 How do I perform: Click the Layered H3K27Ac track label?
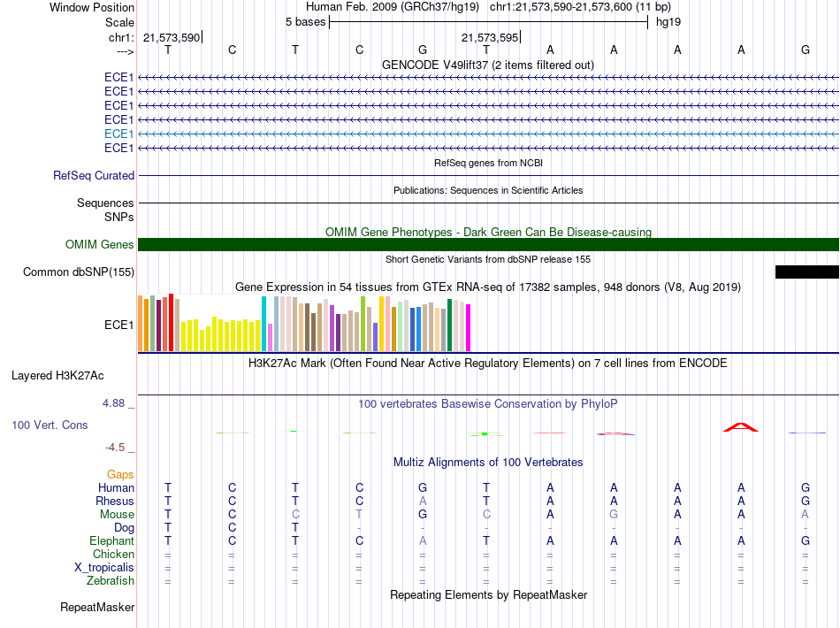[x=57, y=375]
